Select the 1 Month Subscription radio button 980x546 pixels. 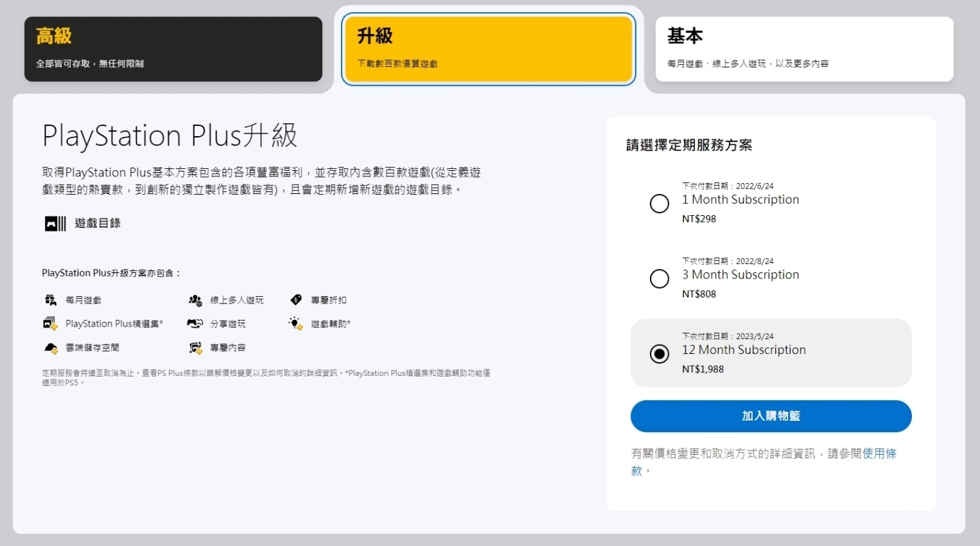click(659, 204)
